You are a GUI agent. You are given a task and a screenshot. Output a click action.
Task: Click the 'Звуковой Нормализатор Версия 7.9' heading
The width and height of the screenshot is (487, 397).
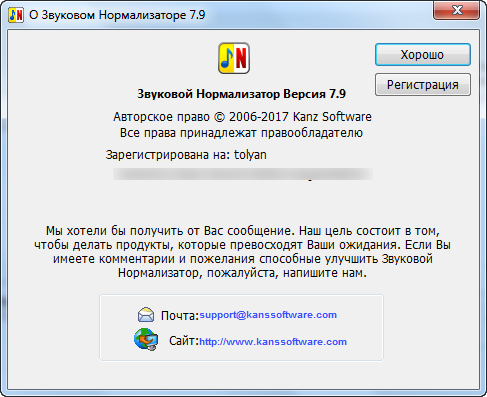(x=242, y=94)
